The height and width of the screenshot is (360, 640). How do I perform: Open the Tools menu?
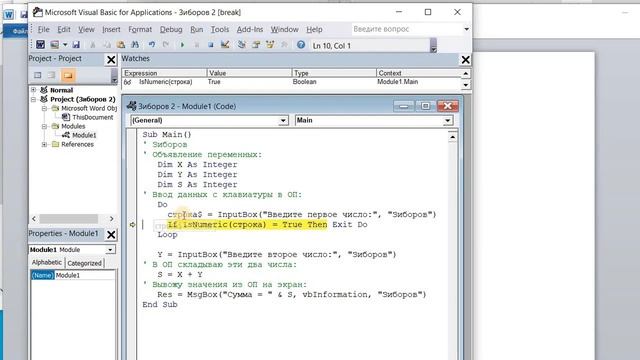pos(220,29)
